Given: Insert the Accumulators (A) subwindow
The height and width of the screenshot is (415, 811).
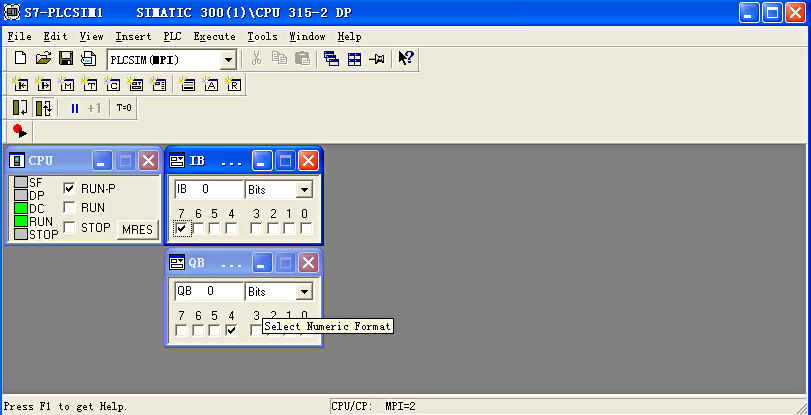Looking at the screenshot, I should [209, 84].
